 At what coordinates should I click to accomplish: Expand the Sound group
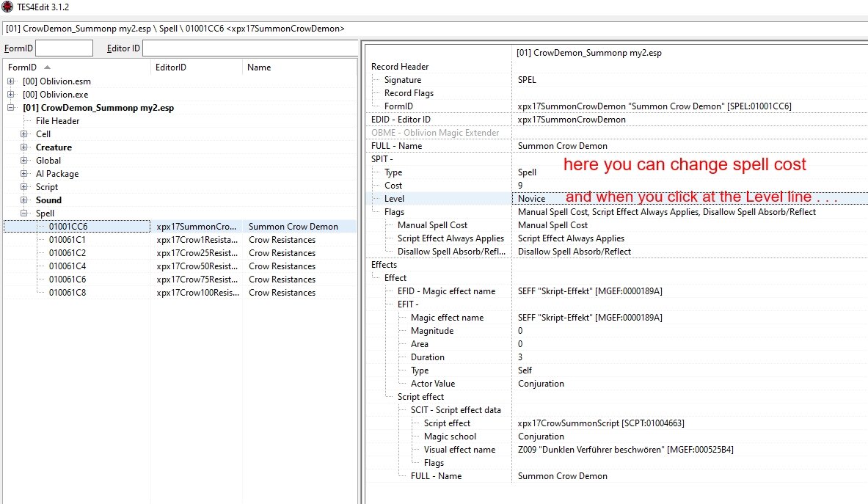click(23, 200)
